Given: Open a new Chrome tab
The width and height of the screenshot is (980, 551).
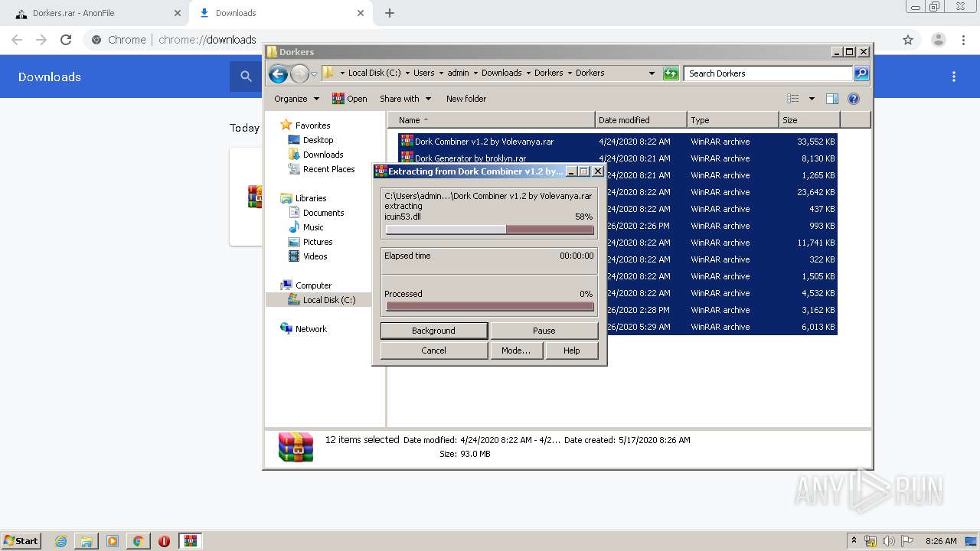Looking at the screenshot, I should [x=390, y=13].
